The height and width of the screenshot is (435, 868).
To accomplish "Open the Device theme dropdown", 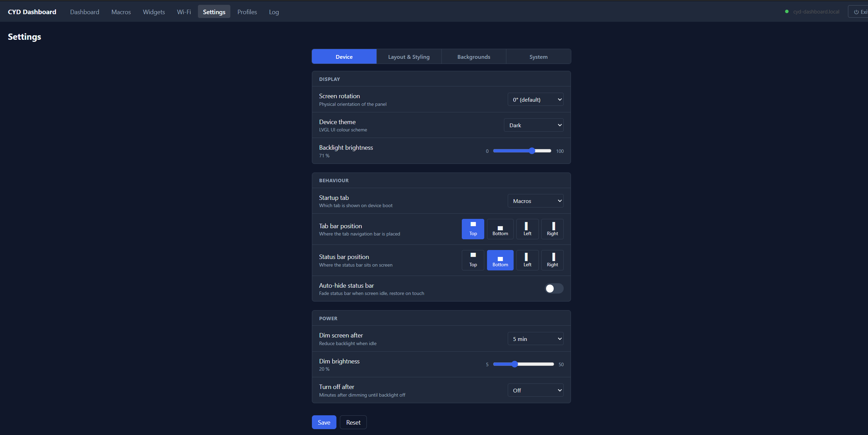I will coord(534,125).
